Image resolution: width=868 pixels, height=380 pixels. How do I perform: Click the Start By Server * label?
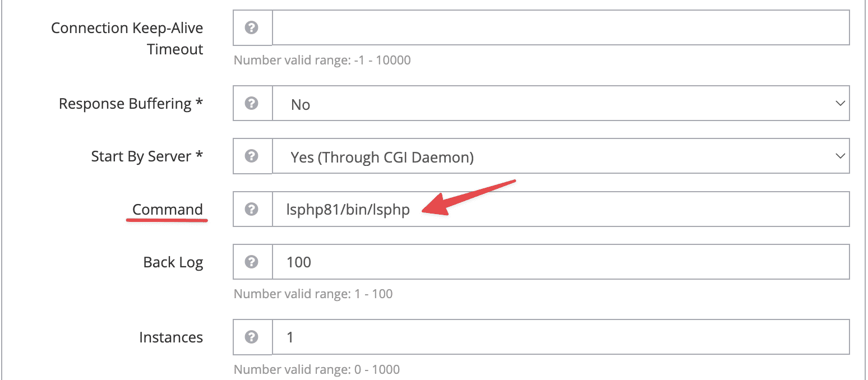pyautogui.click(x=146, y=156)
